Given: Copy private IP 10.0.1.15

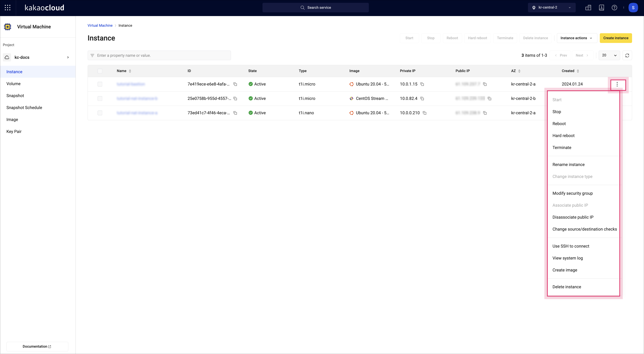Looking at the screenshot, I should pos(422,84).
